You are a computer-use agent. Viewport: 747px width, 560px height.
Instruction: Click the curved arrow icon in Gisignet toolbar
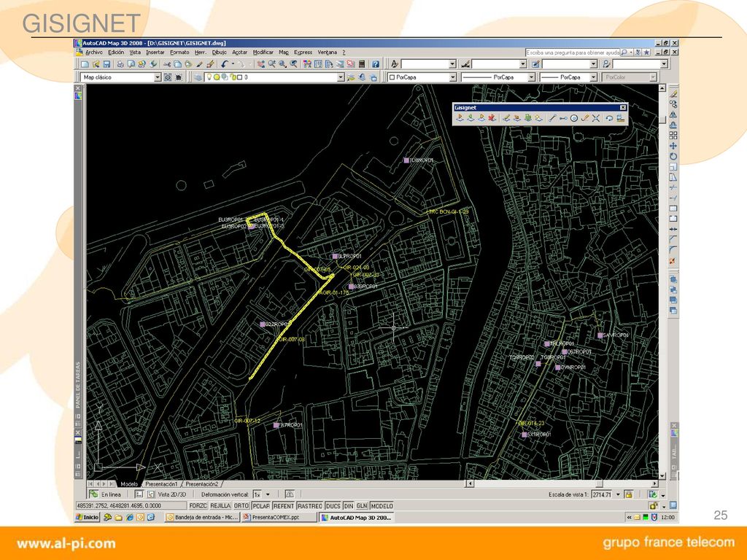[609, 118]
